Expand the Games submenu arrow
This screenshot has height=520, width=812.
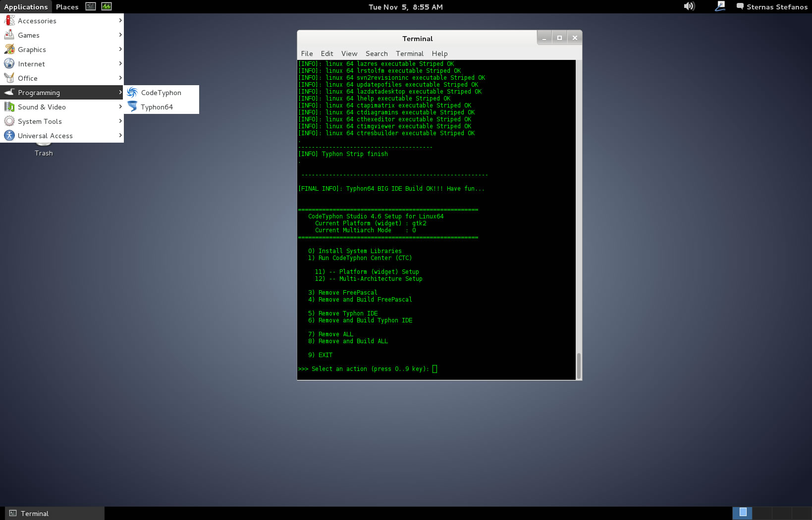click(x=120, y=35)
